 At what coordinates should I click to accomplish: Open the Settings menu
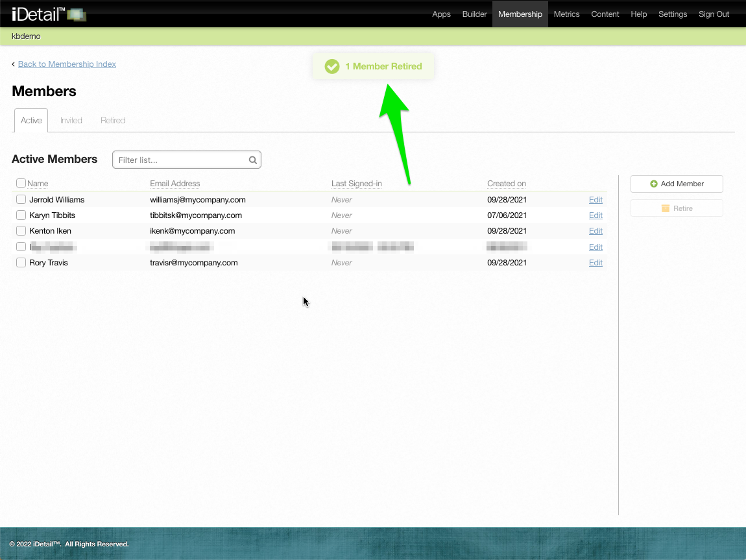click(673, 14)
